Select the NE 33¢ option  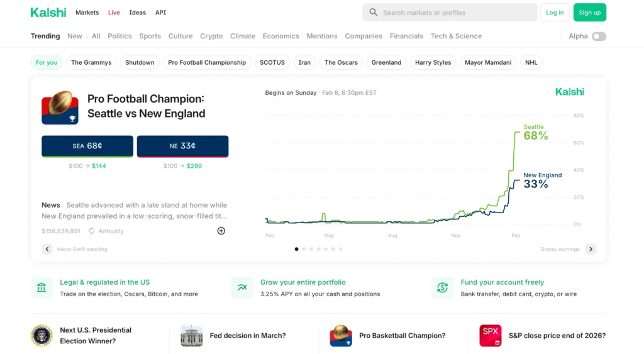click(x=182, y=146)
